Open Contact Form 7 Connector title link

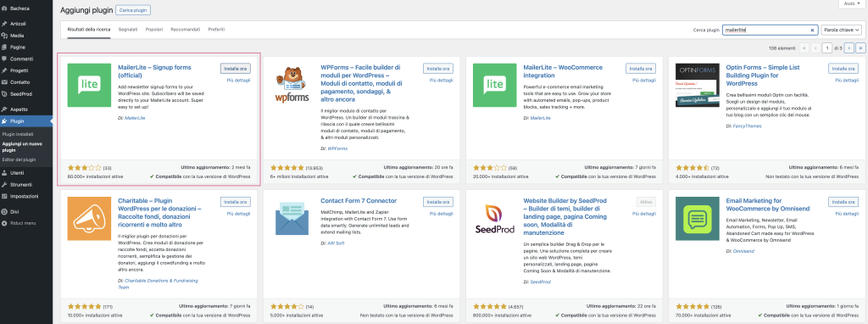pos(359,201)
